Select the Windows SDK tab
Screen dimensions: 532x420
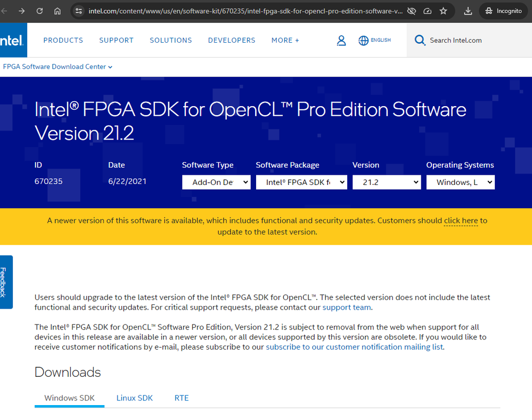pos(70,398)
